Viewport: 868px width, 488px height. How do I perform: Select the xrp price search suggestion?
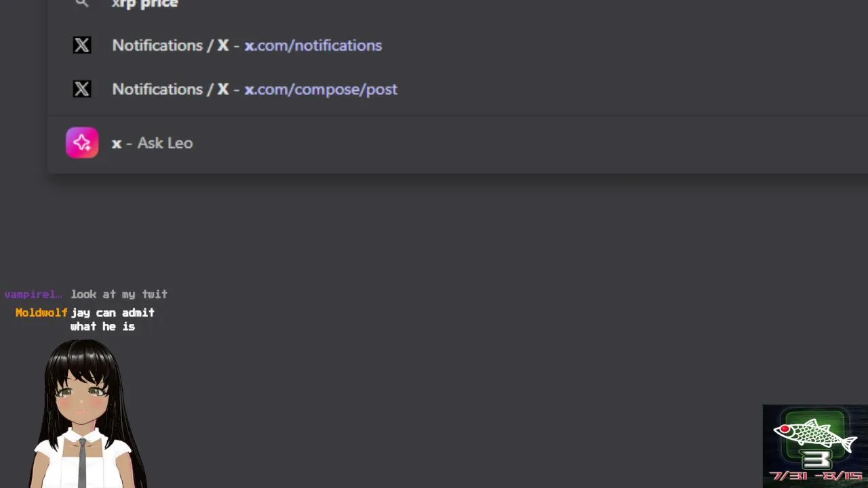145,3
